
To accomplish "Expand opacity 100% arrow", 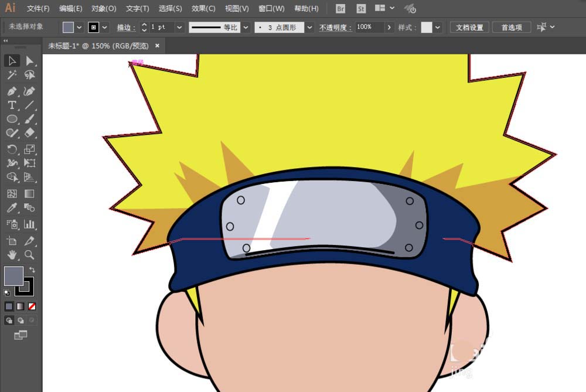I will point(389,28).
